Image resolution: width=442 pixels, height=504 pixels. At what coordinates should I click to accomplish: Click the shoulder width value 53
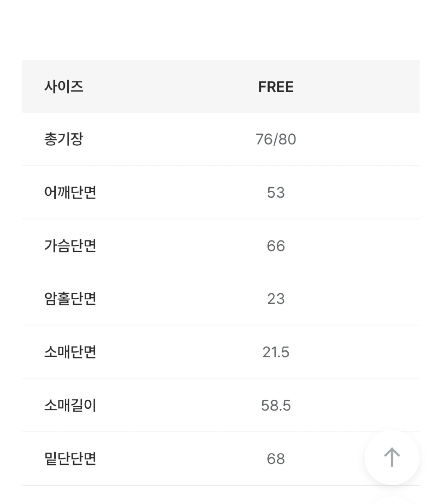(x=276, y=192)
